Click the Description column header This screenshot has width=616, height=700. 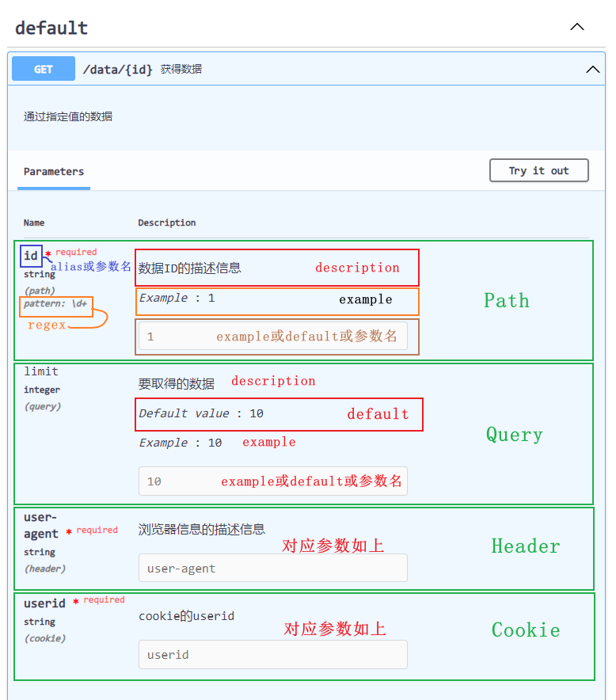coord(166,223)
